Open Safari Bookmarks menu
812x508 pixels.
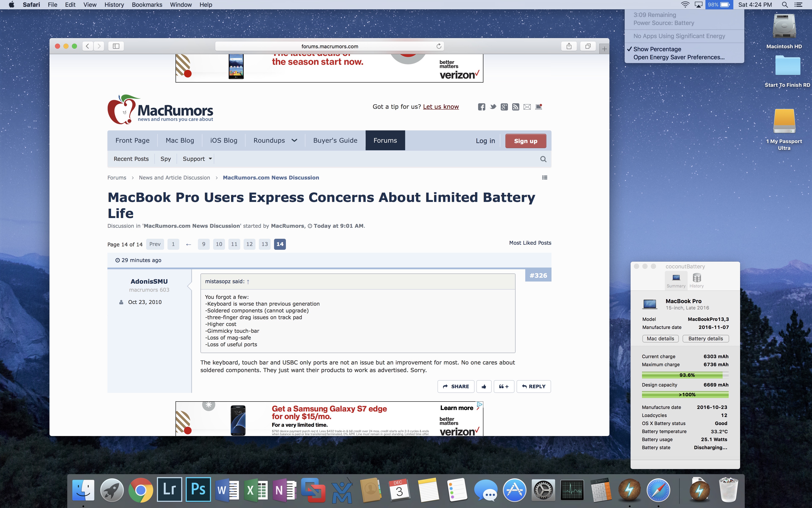(147, 5)
